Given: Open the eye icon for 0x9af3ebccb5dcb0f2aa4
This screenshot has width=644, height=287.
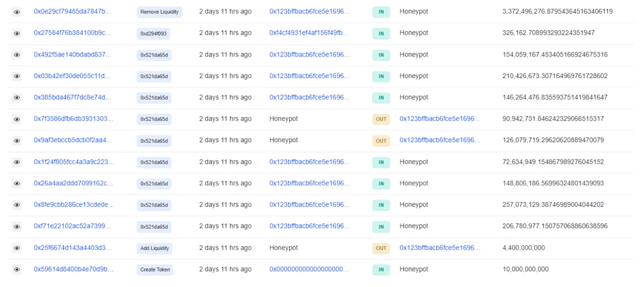Looking at the screenshot, I should [x=17, y=141].
